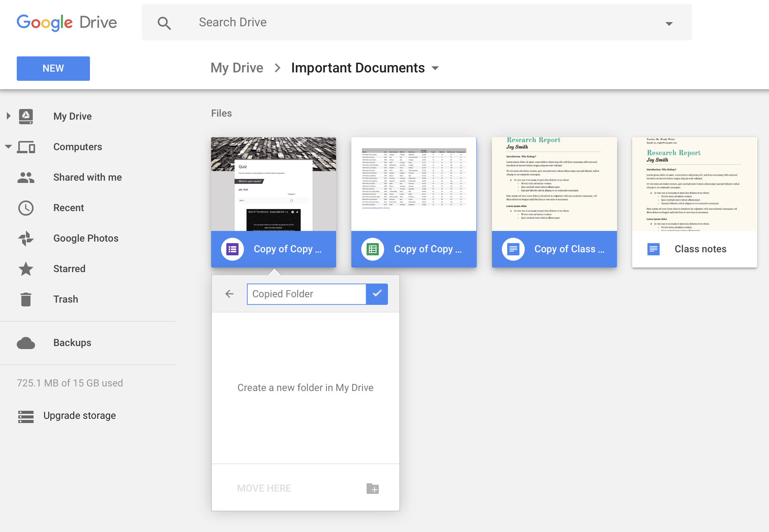
Task: Click the blue checkmark to confirm folder name
Action: (377, 293)
